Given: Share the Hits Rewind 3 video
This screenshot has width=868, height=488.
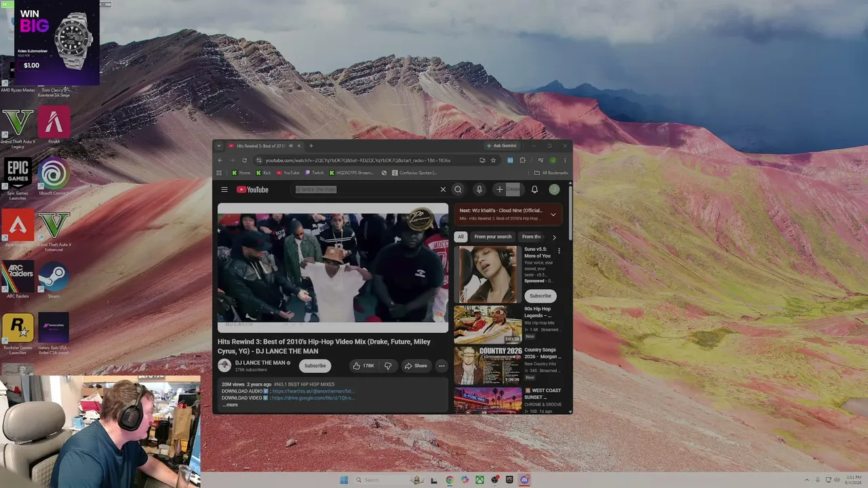Looking at the screenshot, I should [416, 366].
